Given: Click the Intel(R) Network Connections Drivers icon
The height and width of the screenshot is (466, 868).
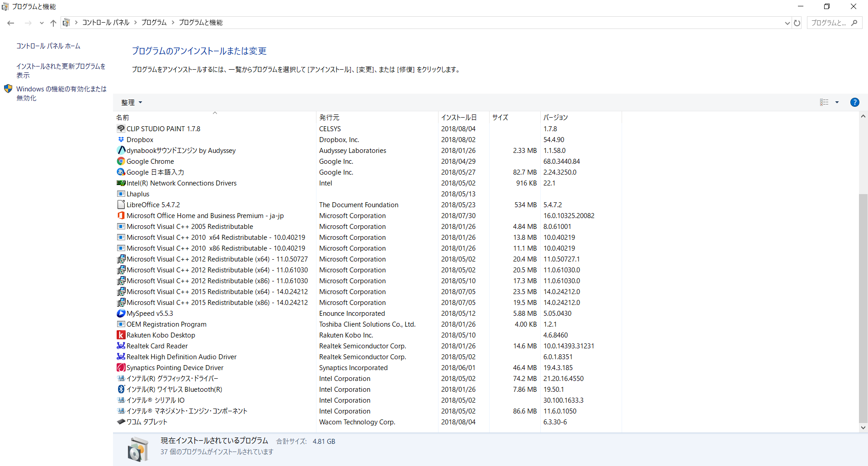Looking at the screenshot, I should [121, 183].
